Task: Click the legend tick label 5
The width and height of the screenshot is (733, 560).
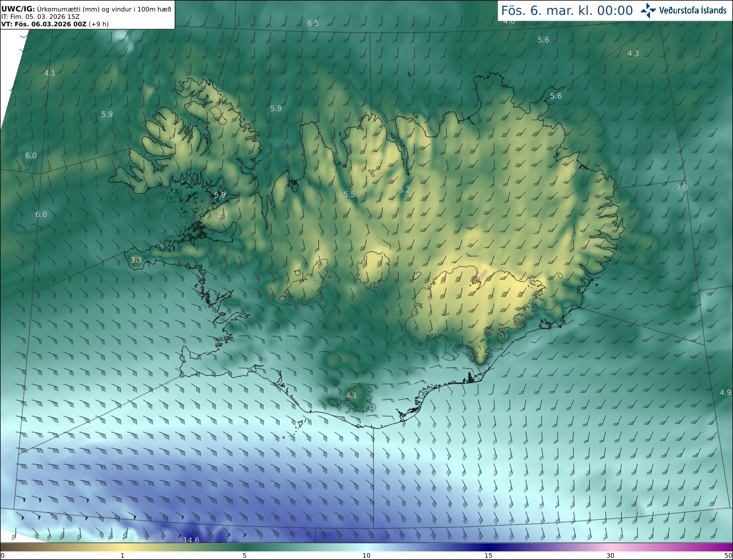Action: point(245,555)
